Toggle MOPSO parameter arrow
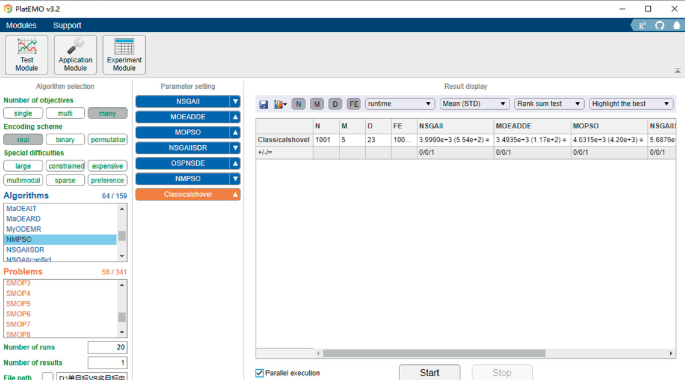This screenshot has width=685, height=380. tap(235, 132)
